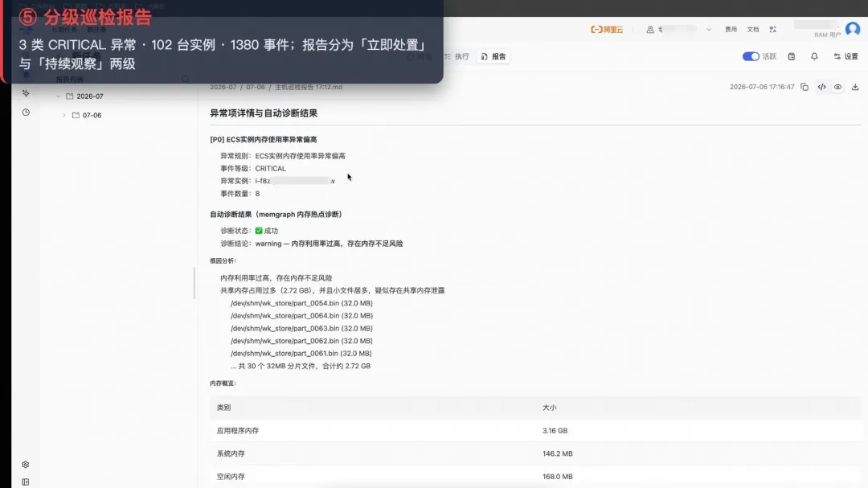Click the report list panel scrollbar handle
Viewport: 868px width, 488px height.
[194, 283]
